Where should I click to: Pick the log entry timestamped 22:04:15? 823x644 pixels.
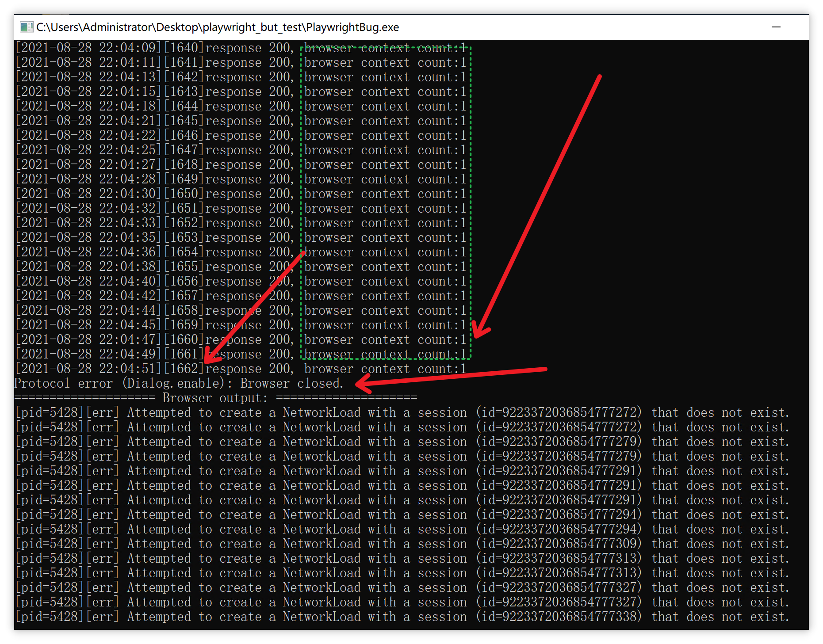pyautogui.click(x=241, y=91)
